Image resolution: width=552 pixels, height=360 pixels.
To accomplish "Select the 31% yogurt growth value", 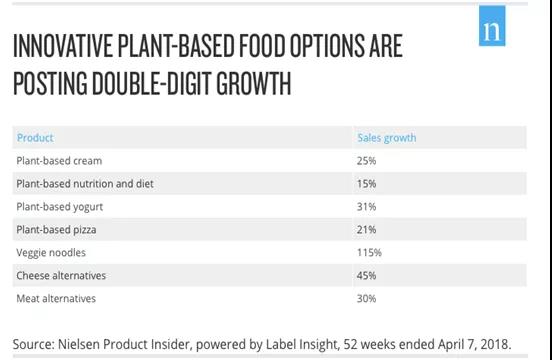I will click(x=366, y=207).
